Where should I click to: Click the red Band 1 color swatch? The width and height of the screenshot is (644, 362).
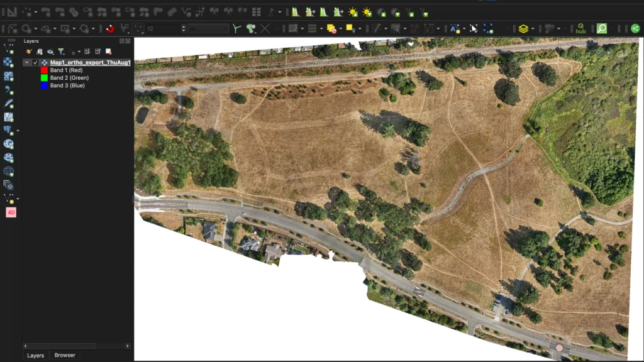45,70
